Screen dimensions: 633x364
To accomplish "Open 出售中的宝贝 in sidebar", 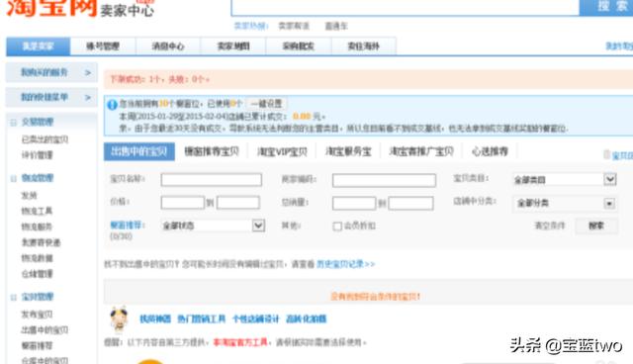I will click(x=45, y=330).
